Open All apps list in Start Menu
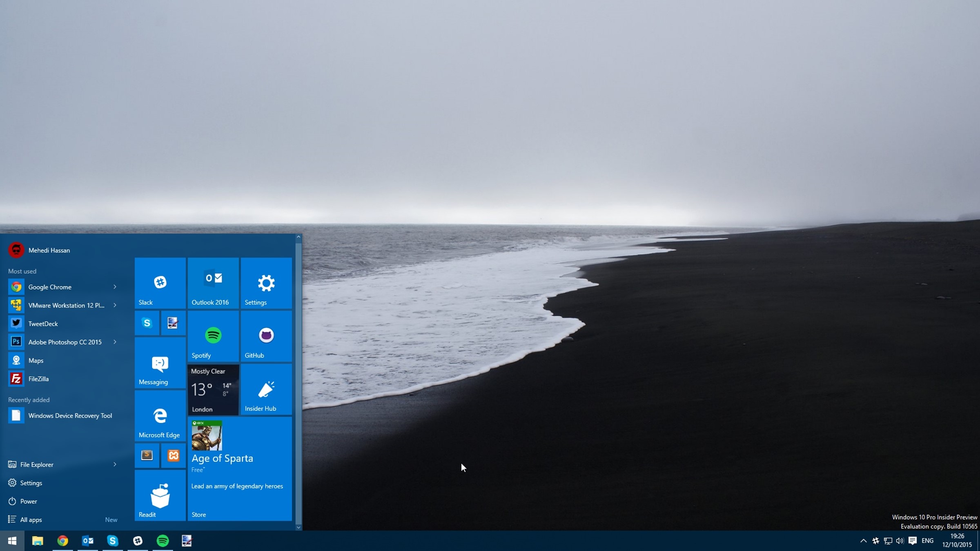This screenshot has width=980, height=551. pos(31,520)
